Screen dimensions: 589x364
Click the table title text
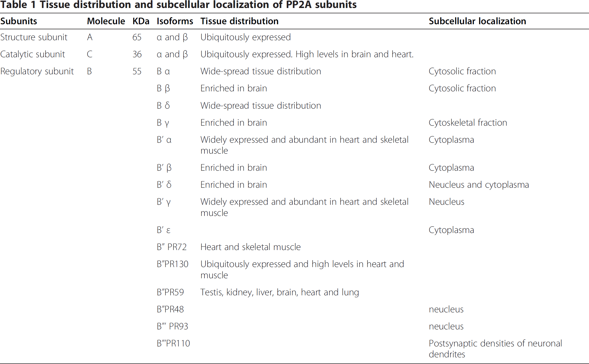(x=178, y=5)
